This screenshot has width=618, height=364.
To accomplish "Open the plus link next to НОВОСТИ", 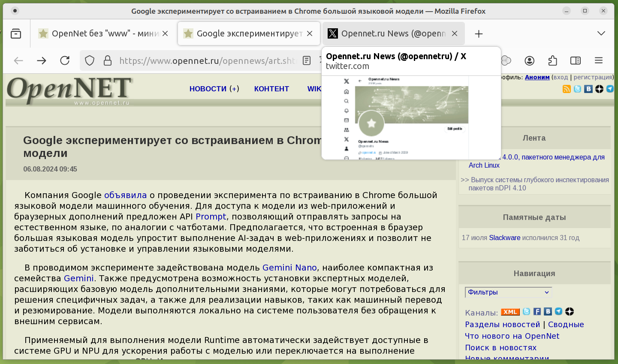I will click(234, 89).
